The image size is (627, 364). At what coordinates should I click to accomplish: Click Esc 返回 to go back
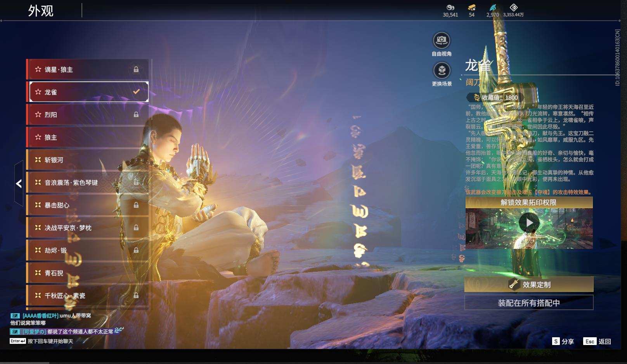tap(597, 342)
